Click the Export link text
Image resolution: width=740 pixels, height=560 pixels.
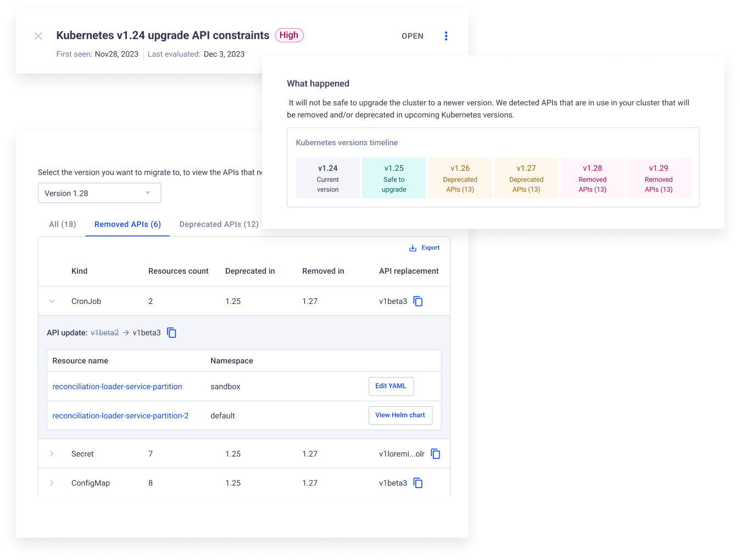[431, 248]
